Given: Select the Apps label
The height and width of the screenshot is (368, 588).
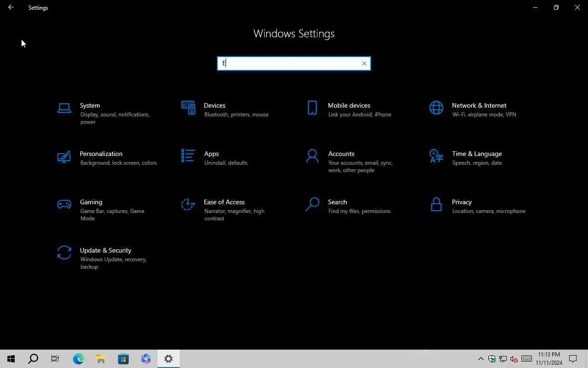Looking at the screenshot, I should coord(211,154).
